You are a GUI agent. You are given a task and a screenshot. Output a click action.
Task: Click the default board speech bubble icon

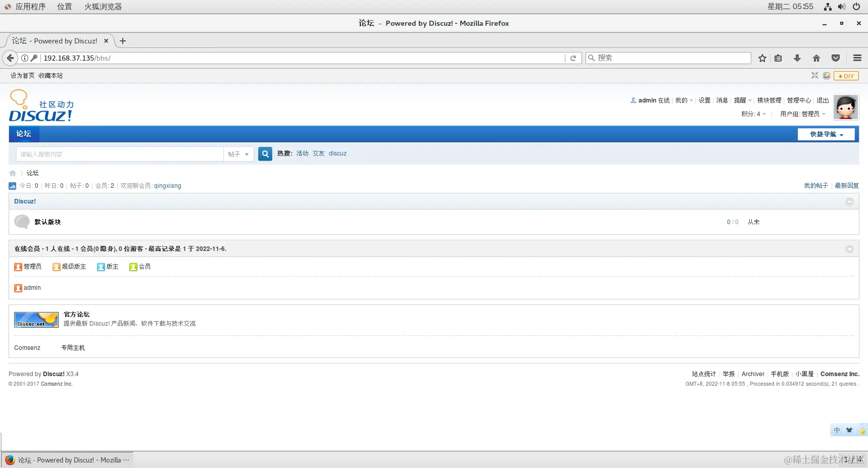click(x=22, y=222)
